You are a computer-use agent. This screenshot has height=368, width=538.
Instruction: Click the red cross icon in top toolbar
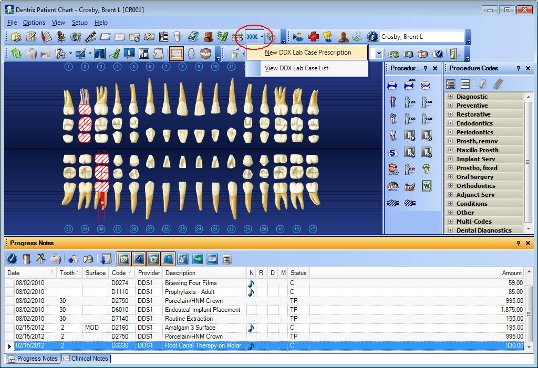(313, 37)
